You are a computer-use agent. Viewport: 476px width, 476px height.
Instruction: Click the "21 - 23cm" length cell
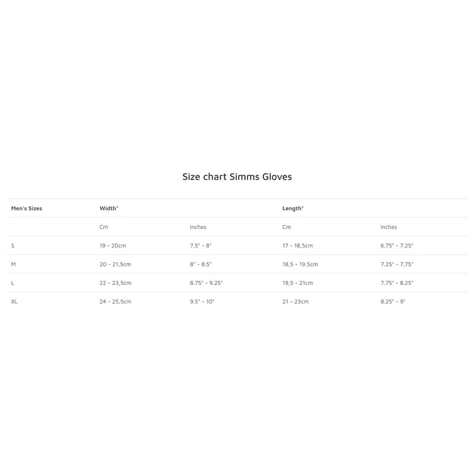coord(295,302)
